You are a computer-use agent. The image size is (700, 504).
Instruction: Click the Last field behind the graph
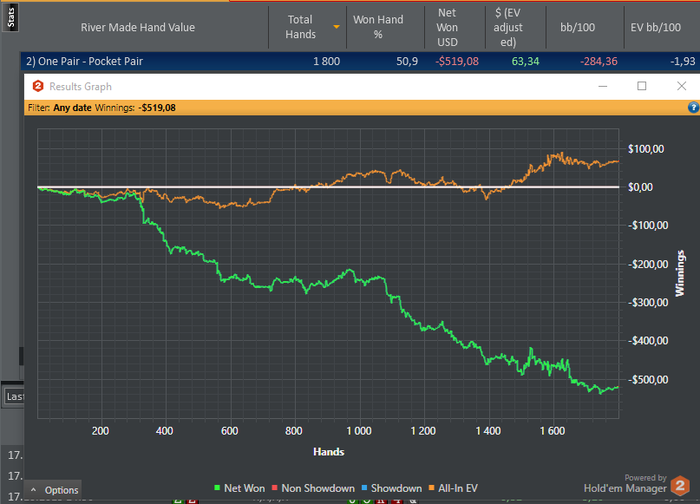(x=14, y=396)
